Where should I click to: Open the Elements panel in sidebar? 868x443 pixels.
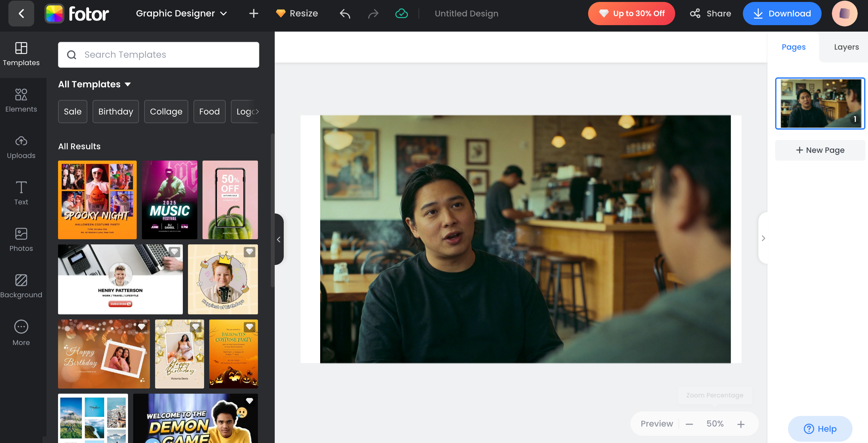[x=21, y=100]
